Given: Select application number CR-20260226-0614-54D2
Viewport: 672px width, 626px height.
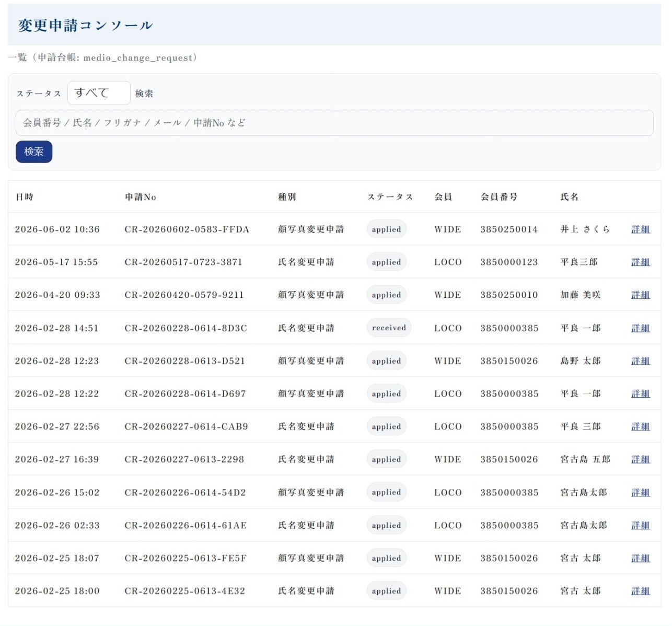Looking at the screenshot, I should pyautogui.click(x=186, y=493).
